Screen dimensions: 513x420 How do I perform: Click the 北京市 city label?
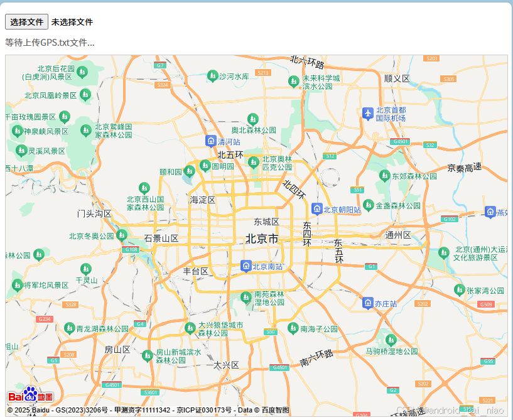262,239
